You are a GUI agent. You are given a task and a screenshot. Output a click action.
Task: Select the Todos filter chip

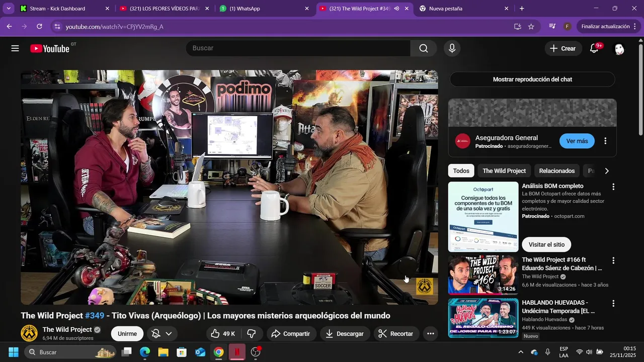pyautogui.click(x=461, y=171)
